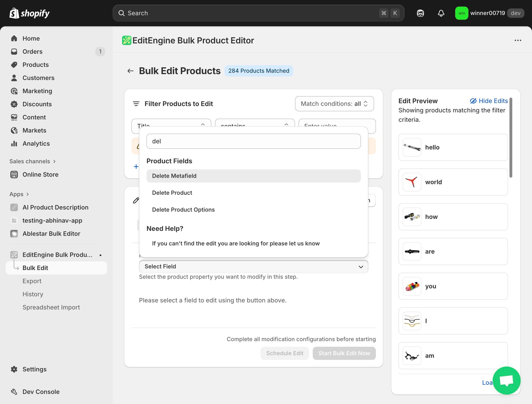
Task: Click the help link about missing edits
Action: 235,244
